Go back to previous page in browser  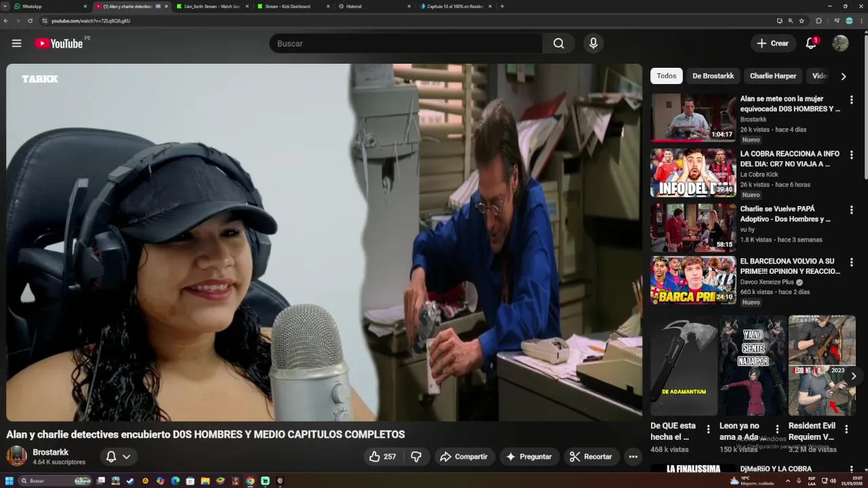pyautogui.click(x=6, y=21)
